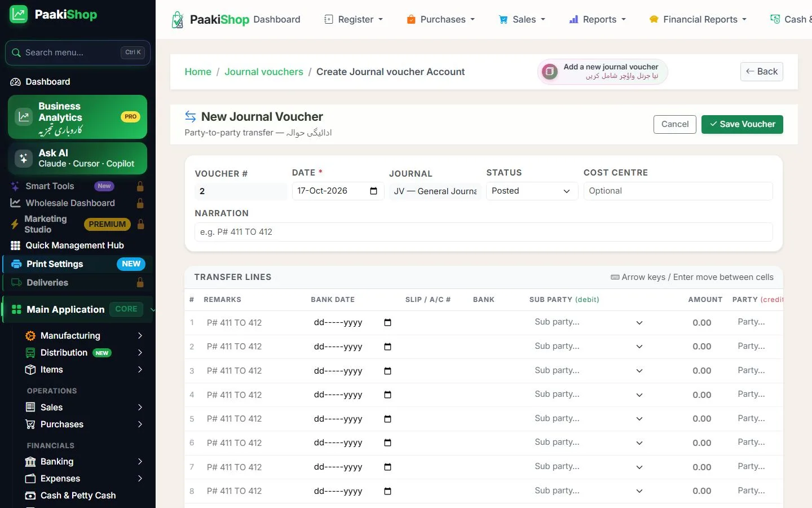Click the Ask AI sparkle icon
The width and height of the screenshot is (812, 508).
(x=24, y=159)
